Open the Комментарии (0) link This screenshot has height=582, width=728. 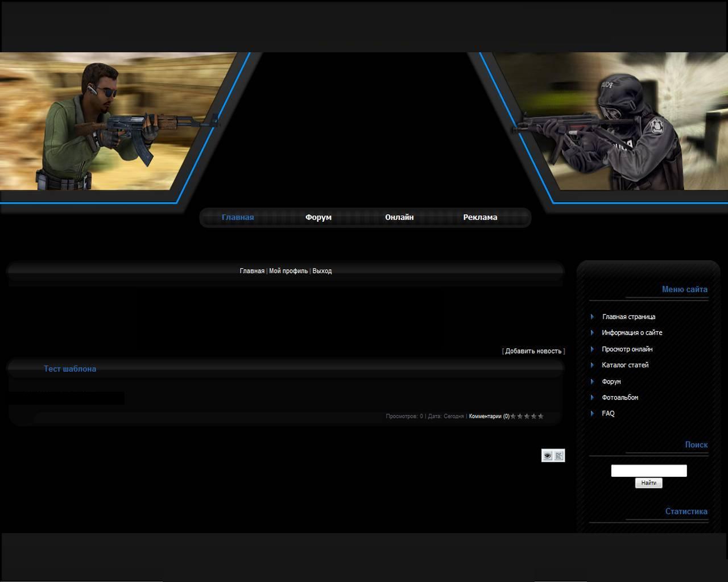489,417
